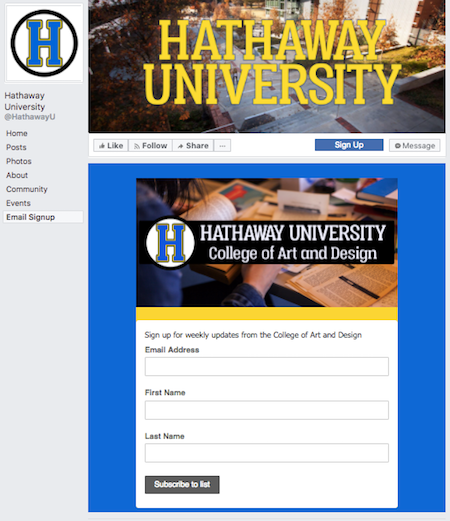This screenshot has height=521, width=450.
Task: Click the College of Art and Design banner
Action: [267, 243]
